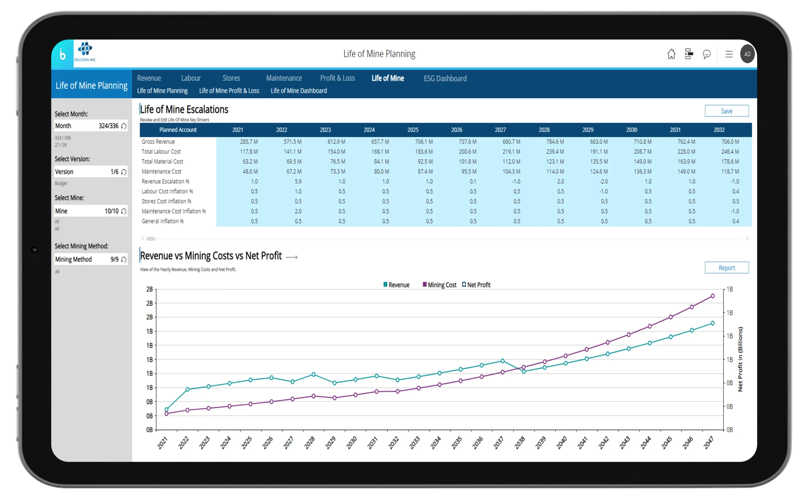The image size is (812, 504).
Task: Toggle the Revenue series in chart legend
Action: tap(396, 285)
